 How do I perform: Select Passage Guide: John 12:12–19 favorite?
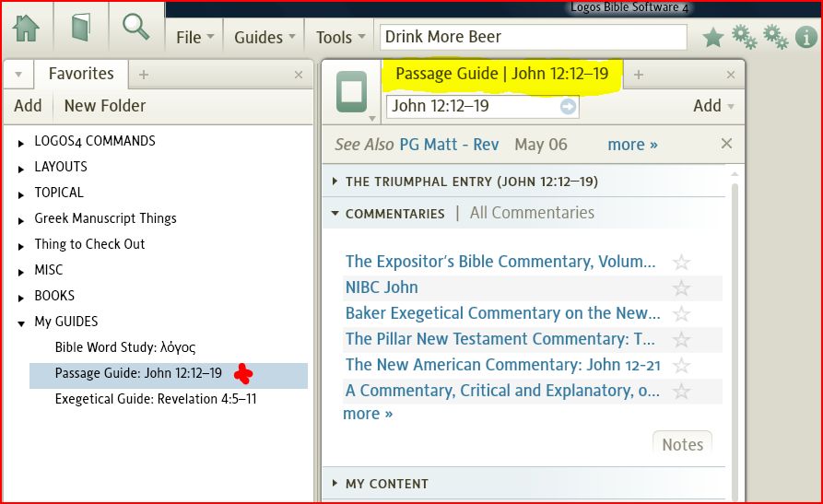tap(138, 373)
